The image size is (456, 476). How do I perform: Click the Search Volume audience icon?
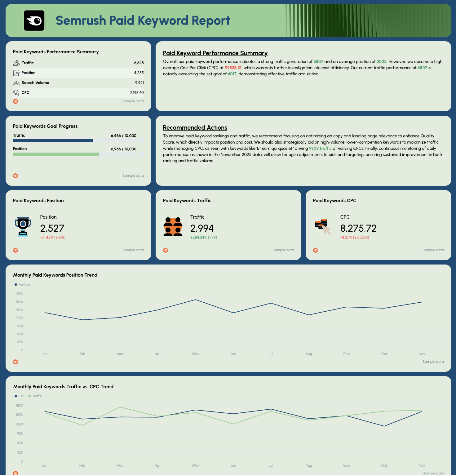[16, 82]
